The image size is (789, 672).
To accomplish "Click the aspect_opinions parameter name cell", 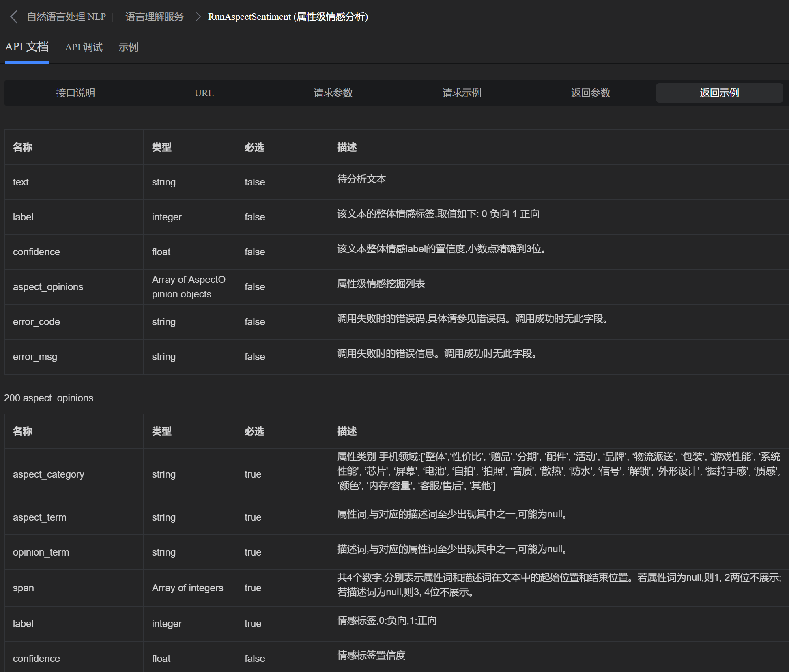I will [48, 287].
